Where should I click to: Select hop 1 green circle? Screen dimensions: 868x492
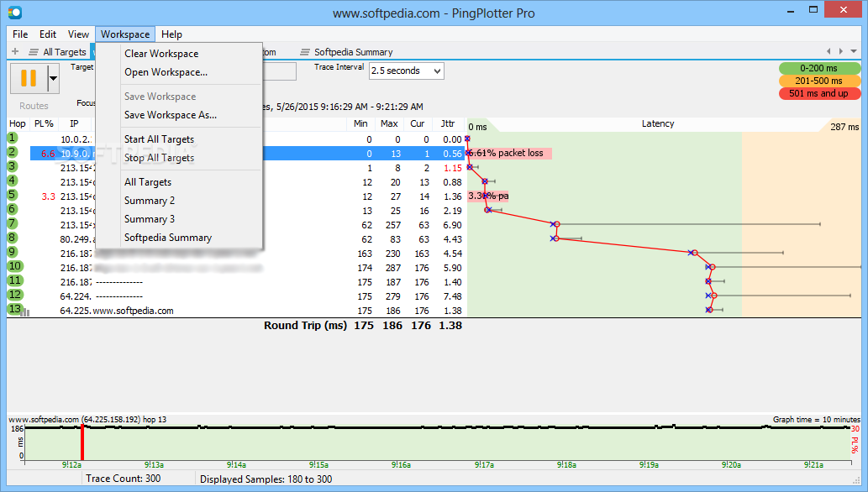[13, 138]
